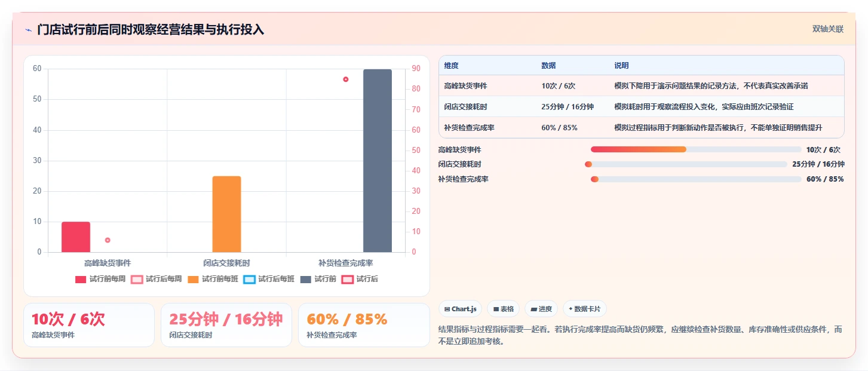The image size is (868, 371).
Task: Click the 表格 tag chip
Action: tap(503, 309)
